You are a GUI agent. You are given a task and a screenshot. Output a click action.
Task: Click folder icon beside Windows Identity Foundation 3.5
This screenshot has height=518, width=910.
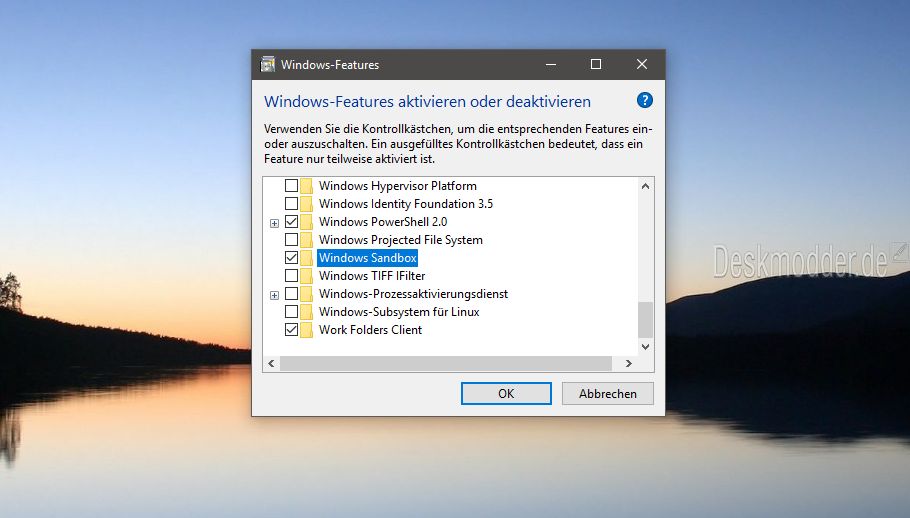tap(306, 204)
